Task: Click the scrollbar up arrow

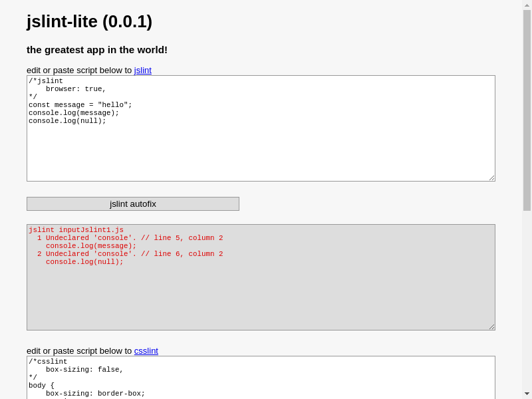Action: tap(527, 5)
